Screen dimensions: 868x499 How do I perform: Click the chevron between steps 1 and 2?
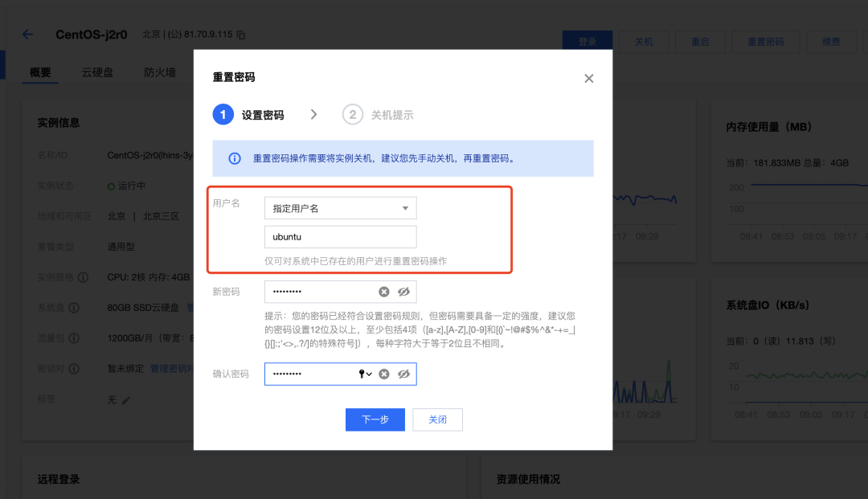click(x=314, y=115)
